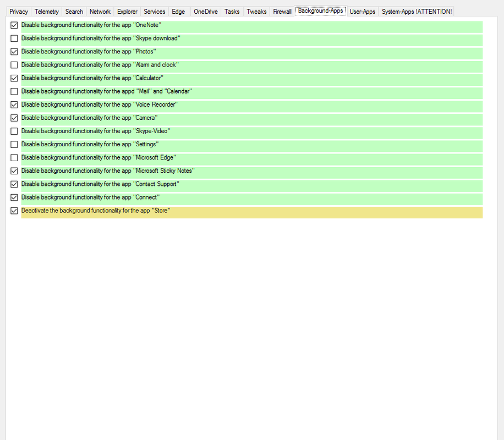Uncheck the Connect app checkbox
The width and height of the screenshot is (504, 440).
click(x=14, y=197)
